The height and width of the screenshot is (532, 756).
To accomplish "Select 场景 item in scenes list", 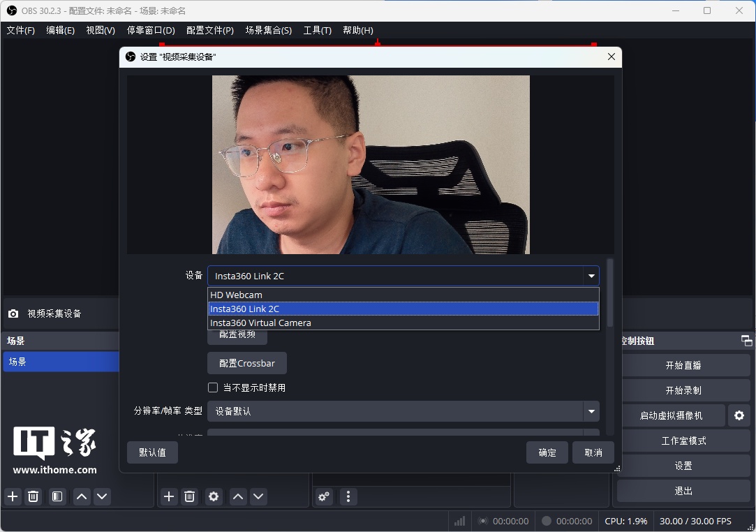I will pos(61,362).
